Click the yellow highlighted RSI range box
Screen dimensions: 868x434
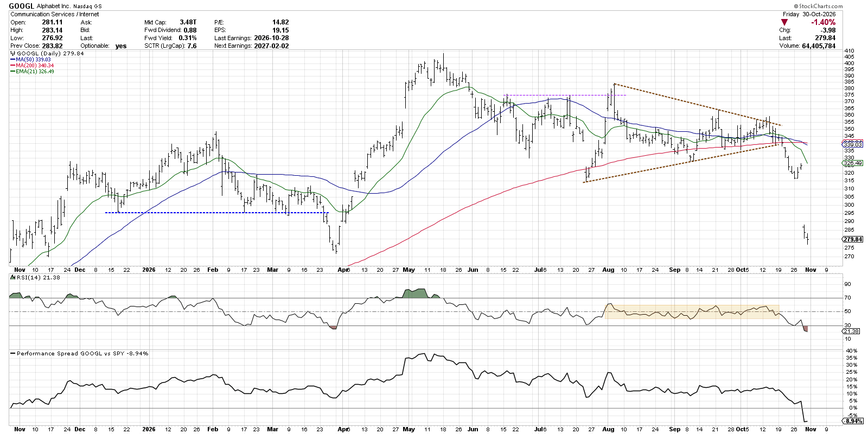pos(692,311)
